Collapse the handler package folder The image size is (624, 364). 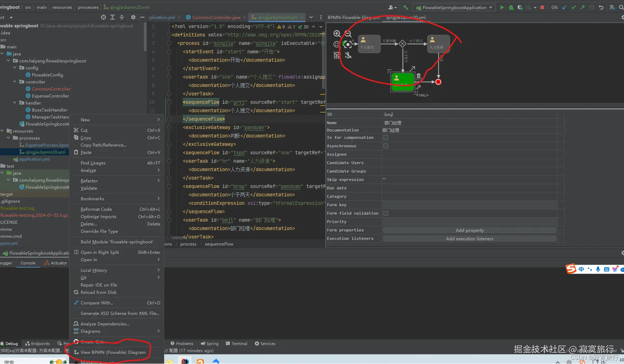(15, 103)
